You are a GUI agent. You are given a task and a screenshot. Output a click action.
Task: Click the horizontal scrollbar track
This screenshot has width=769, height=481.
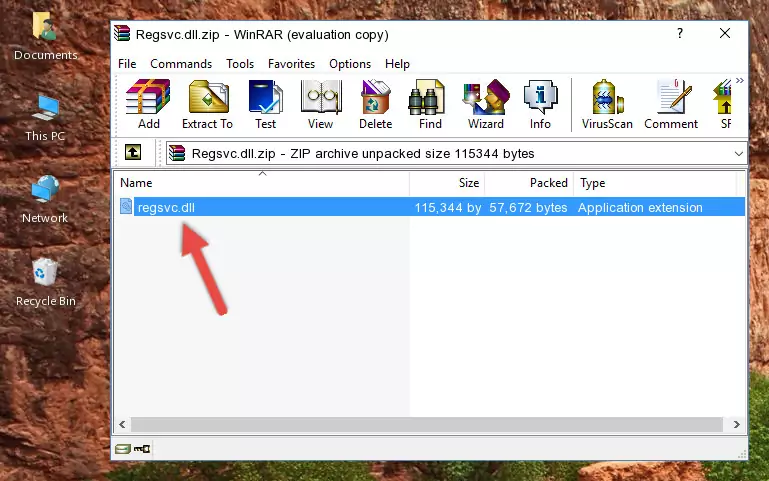tap(427, 425)
